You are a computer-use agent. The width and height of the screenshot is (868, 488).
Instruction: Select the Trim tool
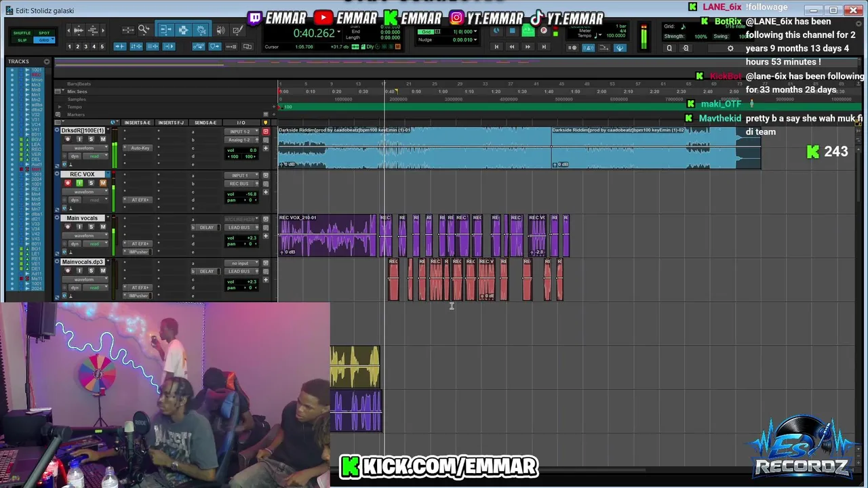(165, 30)
